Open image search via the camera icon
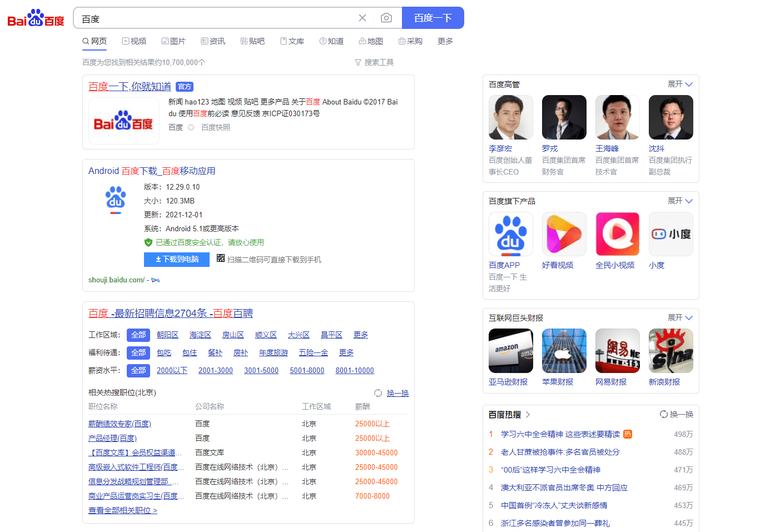The width and height of the screenshot is (765, 532). coord(386,18)
